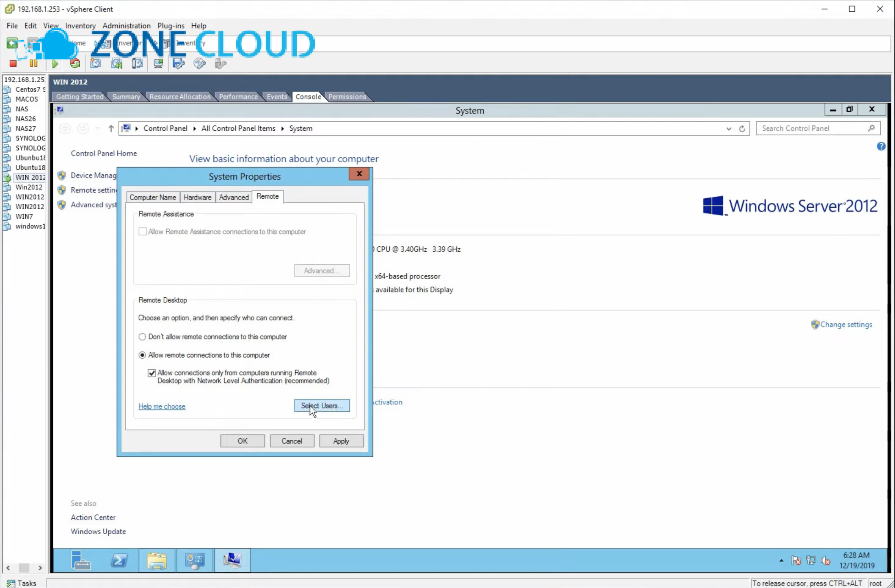Click the Select Users button
Image resolution: width=895 pixels, height=588 pixels.
[322, 406]
